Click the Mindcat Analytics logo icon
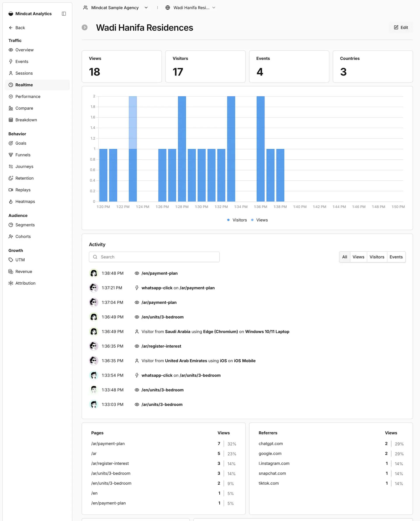Screen dimensions: 420x521 (11, 14)
